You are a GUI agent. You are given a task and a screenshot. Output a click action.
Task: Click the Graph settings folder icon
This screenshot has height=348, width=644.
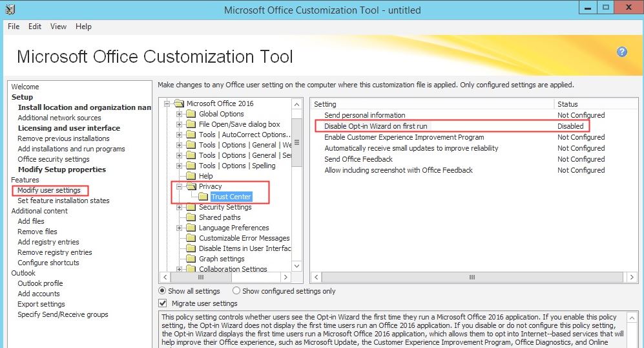[x=191, y=259]
